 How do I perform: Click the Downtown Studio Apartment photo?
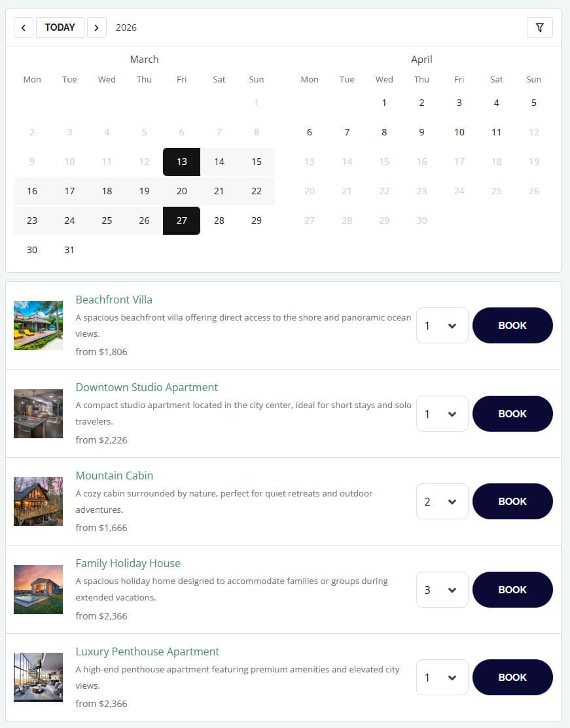click(x=38, y=413)
